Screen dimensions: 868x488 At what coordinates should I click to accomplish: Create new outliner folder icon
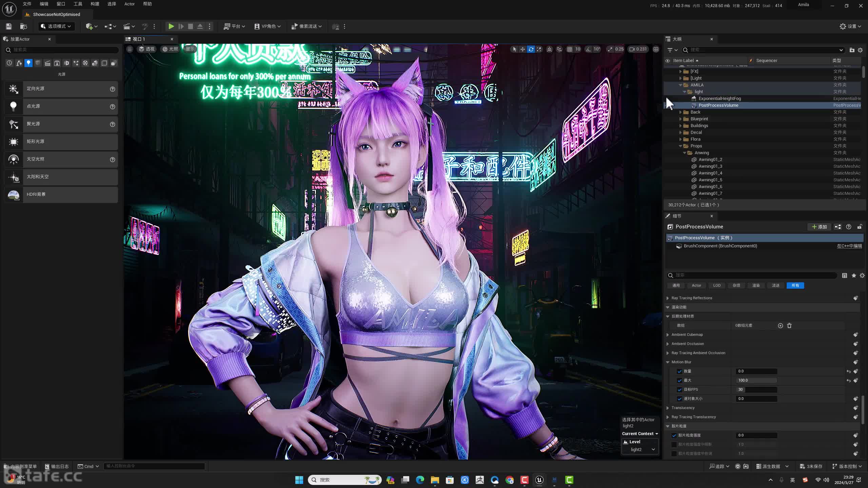(852, 50)
